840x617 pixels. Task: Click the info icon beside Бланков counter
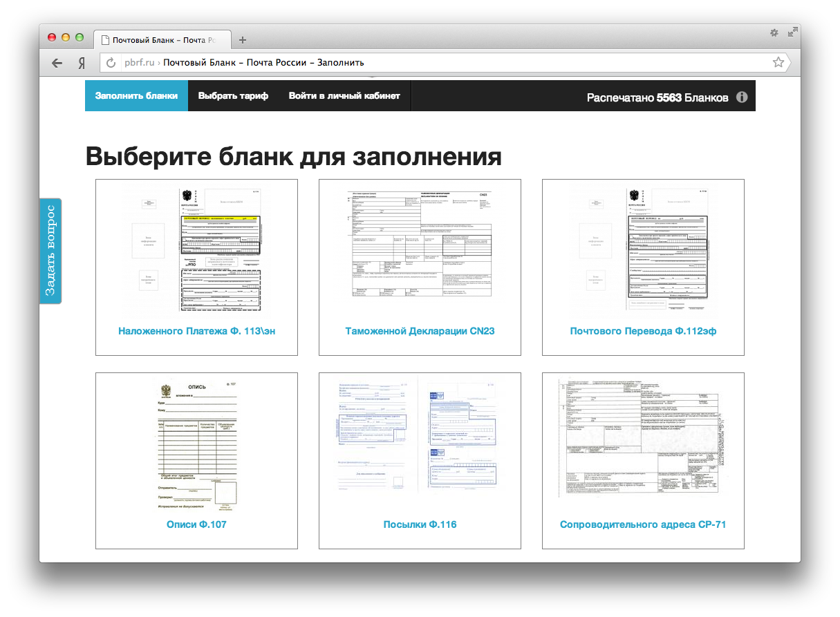click(x=742, y=97)
